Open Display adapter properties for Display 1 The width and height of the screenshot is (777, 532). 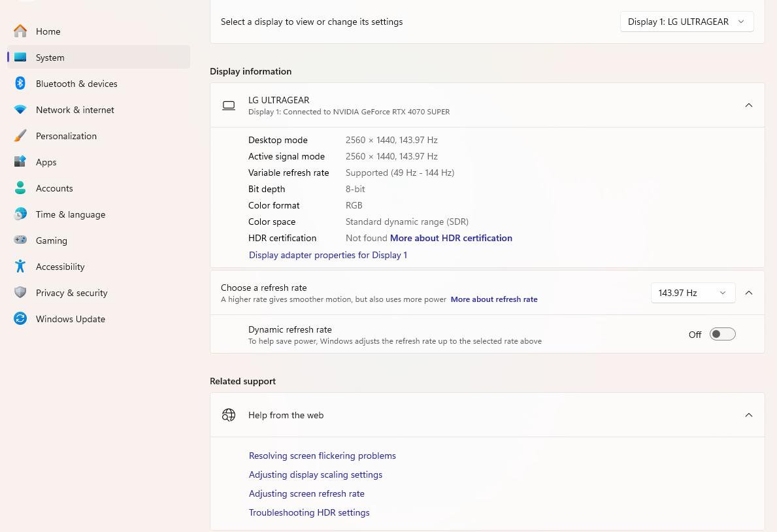327,255
